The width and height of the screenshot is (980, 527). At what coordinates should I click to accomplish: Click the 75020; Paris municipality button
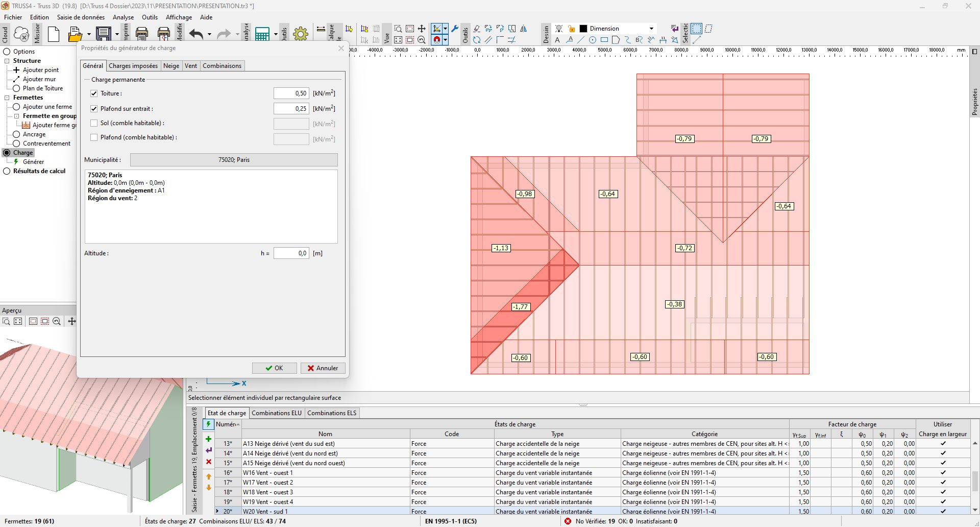pos(234,160)
